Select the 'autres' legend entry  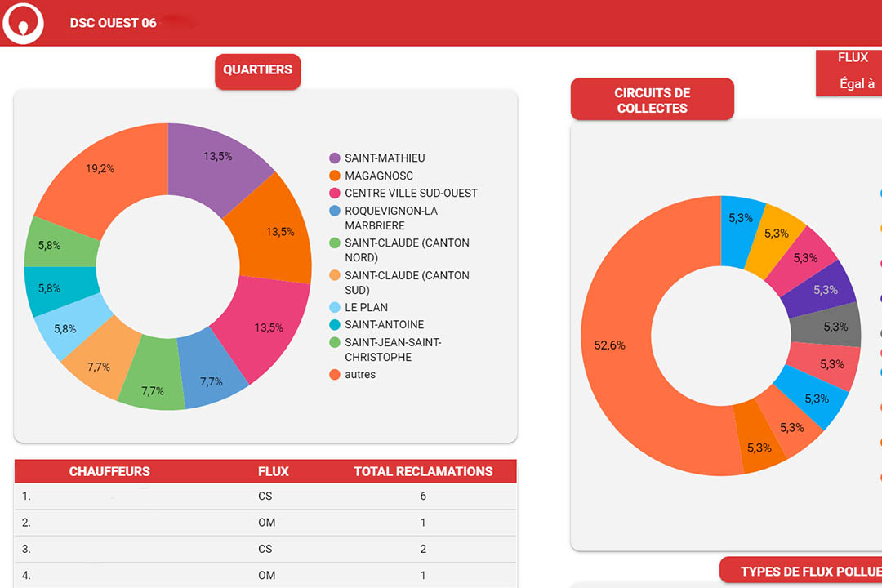click(x=359, y=375)
